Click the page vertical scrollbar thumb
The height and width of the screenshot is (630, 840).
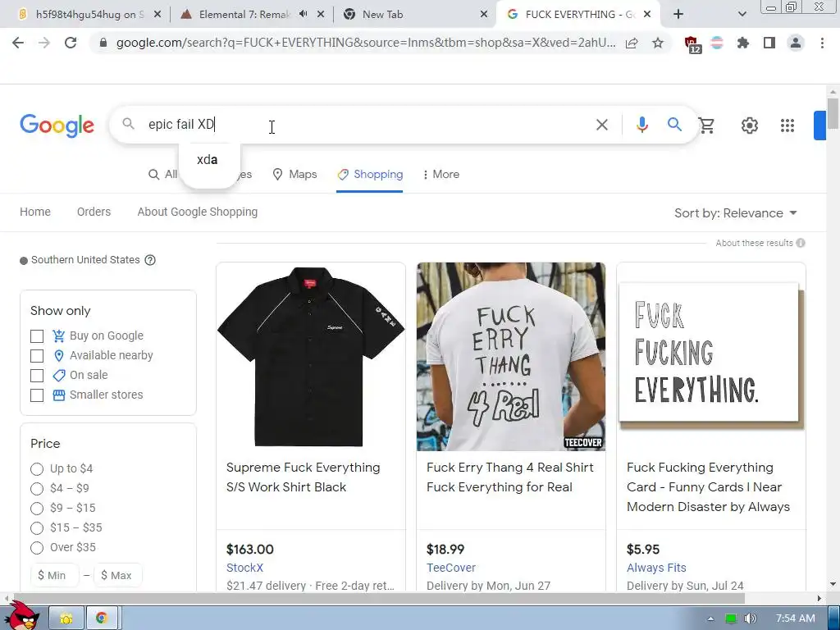833,113
